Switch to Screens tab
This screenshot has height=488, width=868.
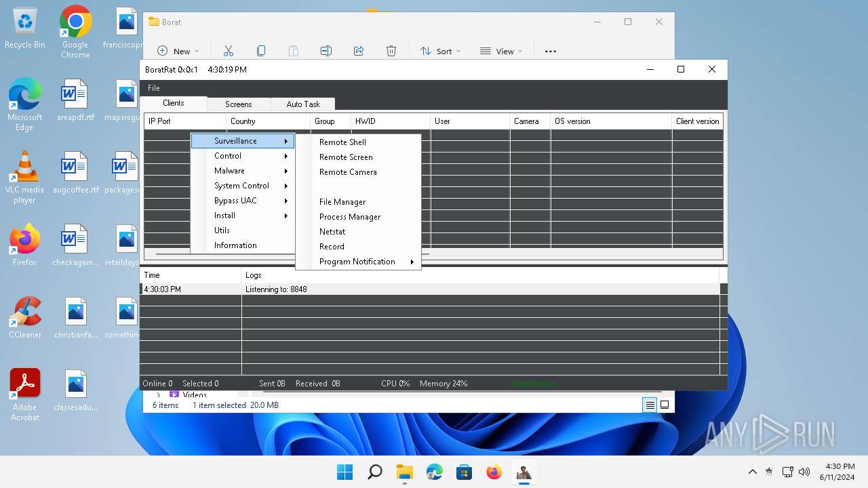[x=238, y=104]
